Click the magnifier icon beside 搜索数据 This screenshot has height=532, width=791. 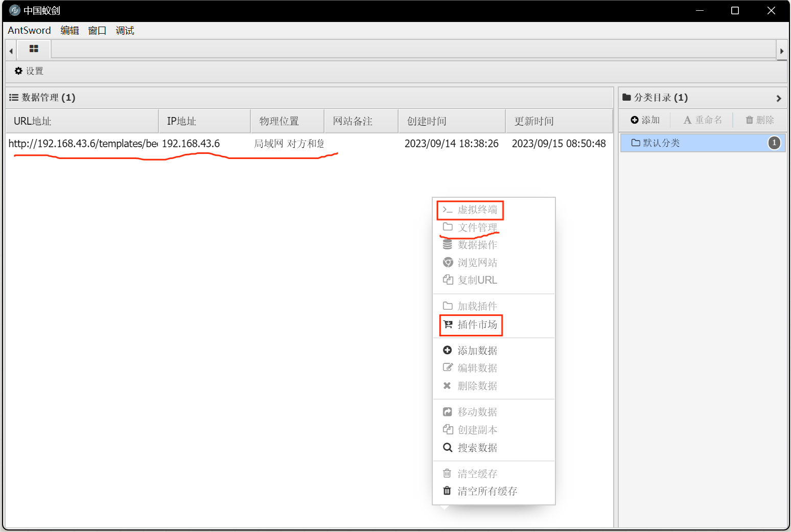tap(448, 447)
